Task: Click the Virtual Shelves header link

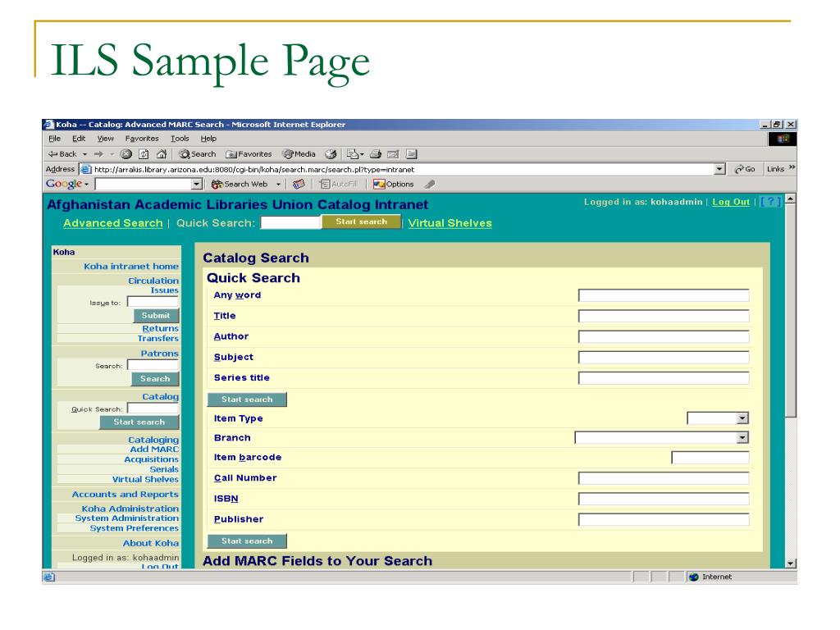Action: pos(450,223)
